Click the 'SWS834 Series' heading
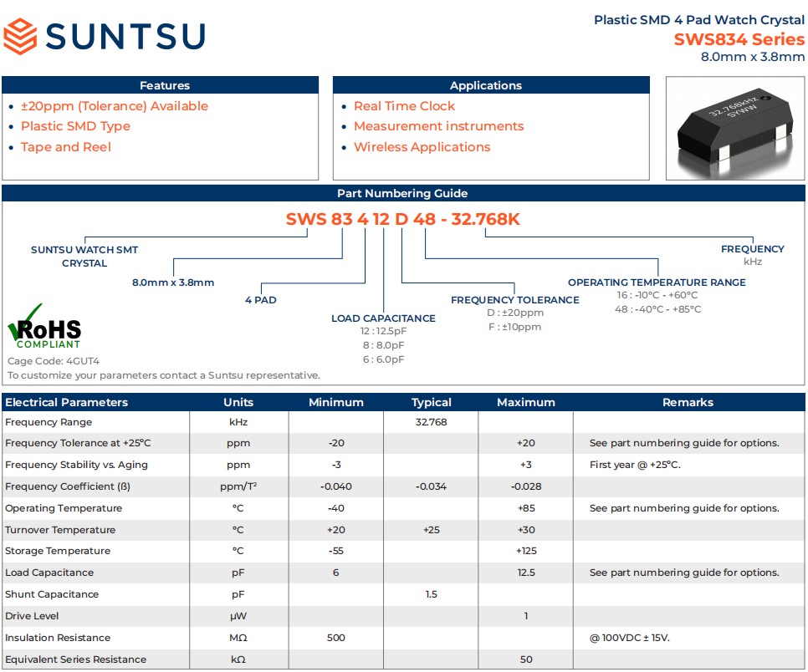The height and width of the screenshot is (672, 808). [x=739, y=39]
